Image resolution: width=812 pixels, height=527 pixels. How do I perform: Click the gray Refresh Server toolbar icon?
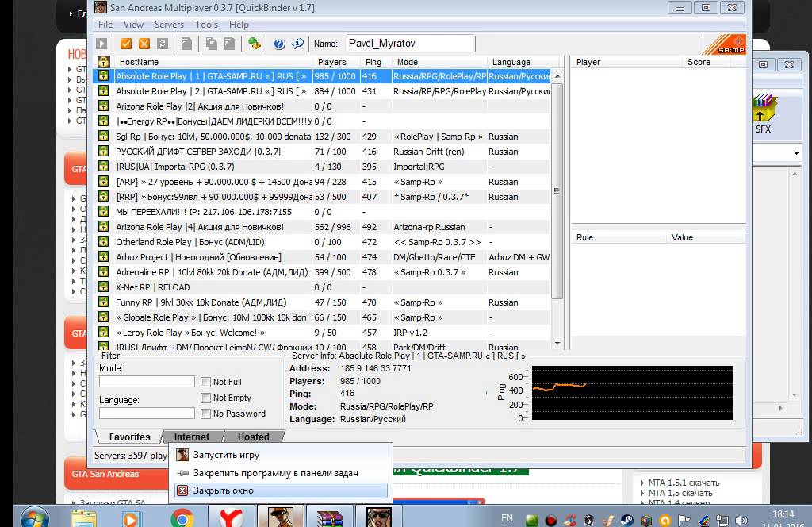coord(163,44)
